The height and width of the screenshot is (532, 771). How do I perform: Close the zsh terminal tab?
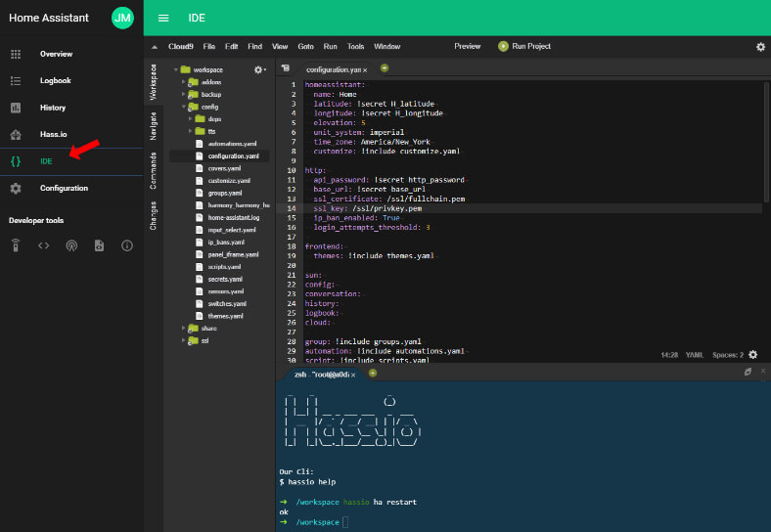(353, 376)
